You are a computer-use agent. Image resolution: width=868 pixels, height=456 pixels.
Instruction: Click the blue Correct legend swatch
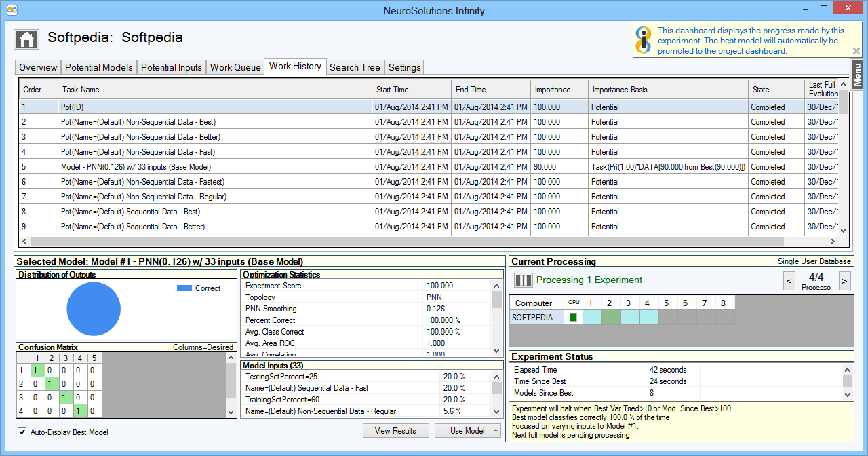click(x=184, y=288)
